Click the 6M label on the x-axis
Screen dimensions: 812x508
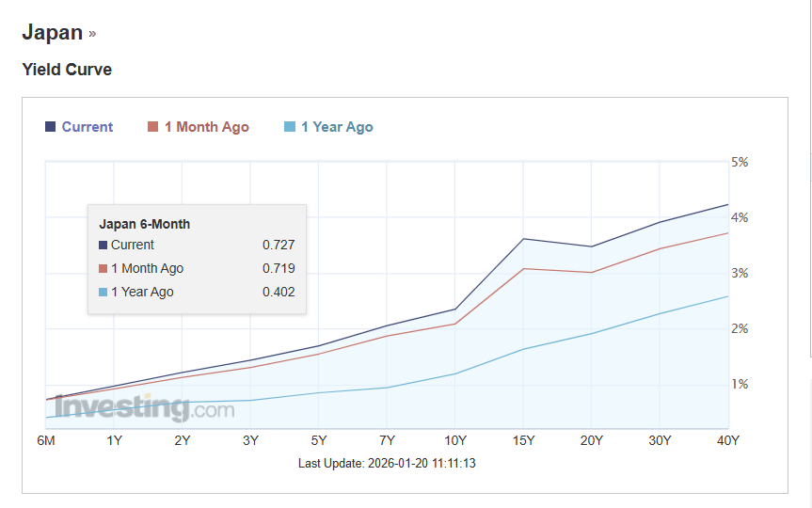(45, 440)
